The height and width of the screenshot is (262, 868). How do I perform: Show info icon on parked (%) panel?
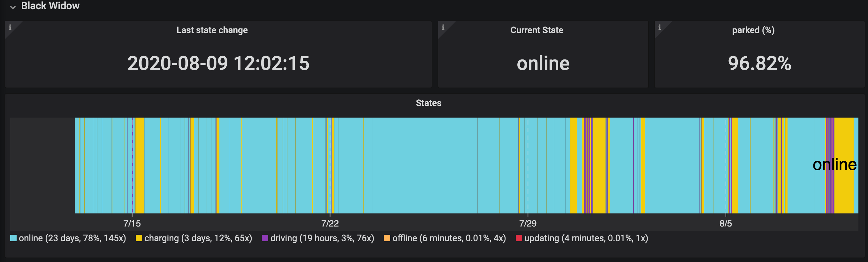click(659, 27)
